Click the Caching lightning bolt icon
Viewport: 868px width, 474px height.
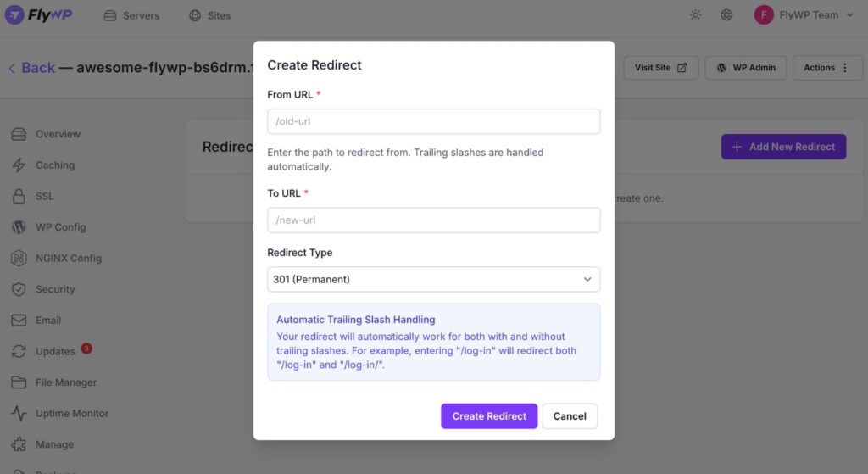[x=19, y=165]
